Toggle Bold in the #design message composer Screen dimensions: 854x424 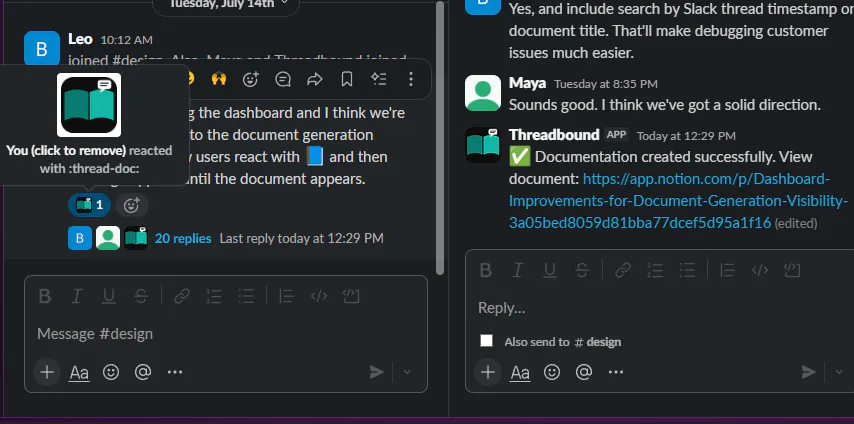(45, 296)
